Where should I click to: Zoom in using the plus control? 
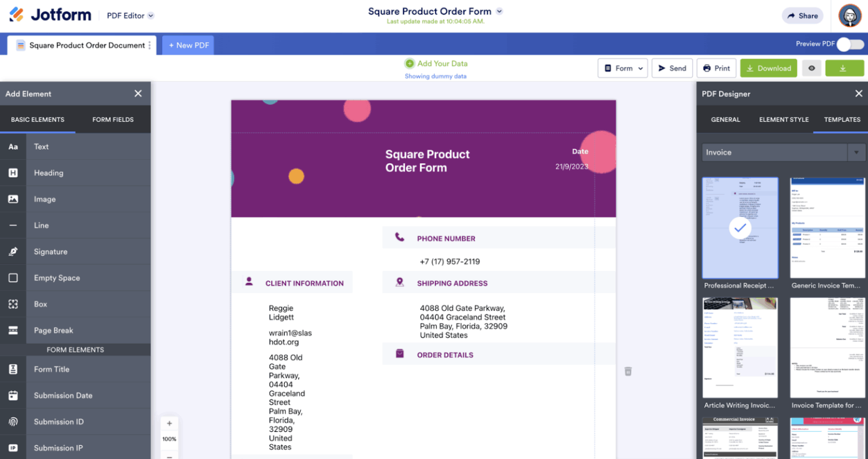coord(169,422)
